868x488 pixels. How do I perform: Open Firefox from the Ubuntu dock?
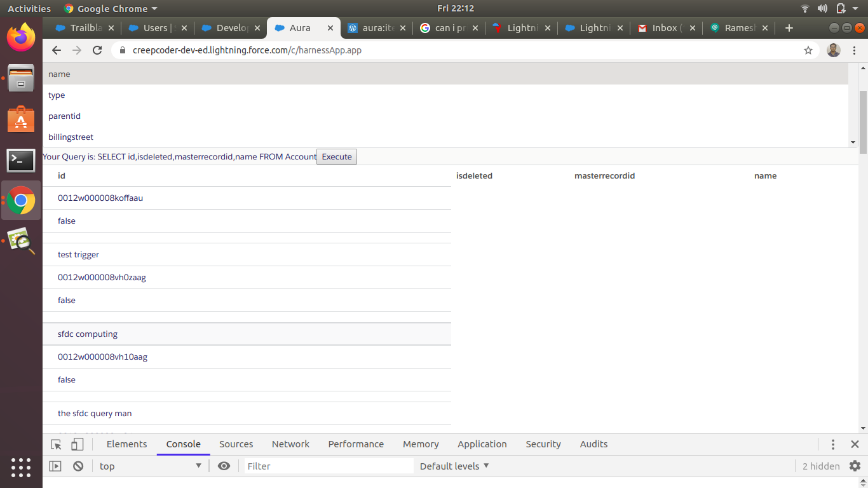tap(21, 37)
